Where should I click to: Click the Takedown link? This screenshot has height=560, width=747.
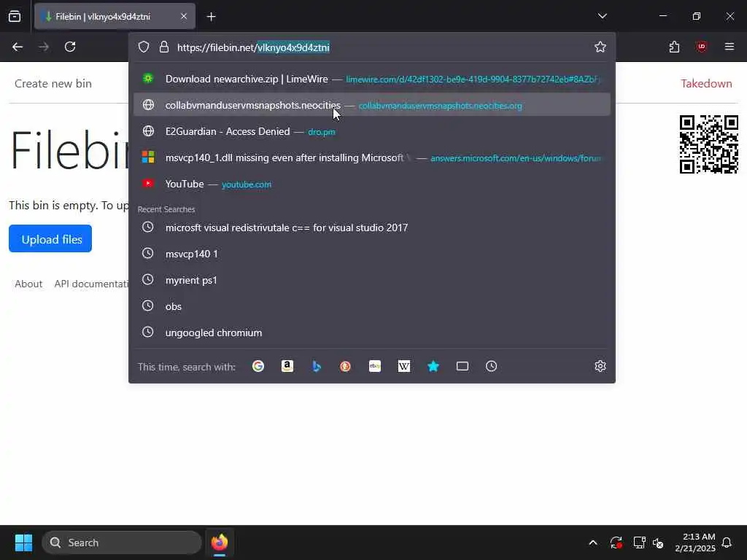point(706,83)
